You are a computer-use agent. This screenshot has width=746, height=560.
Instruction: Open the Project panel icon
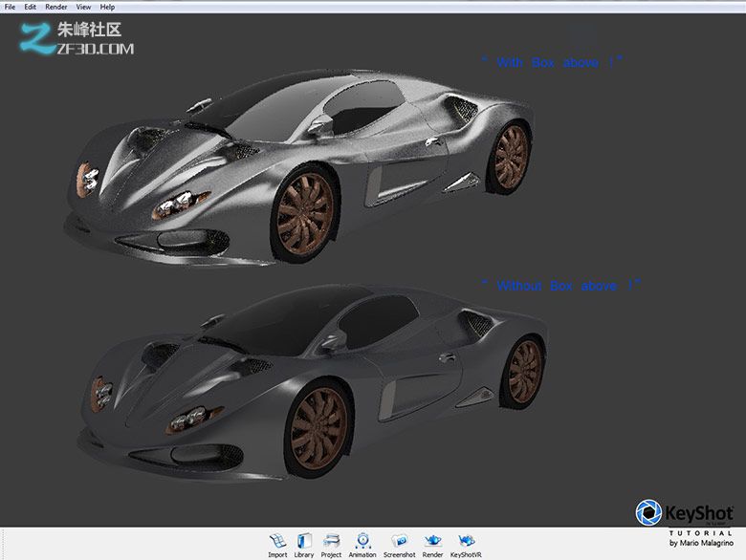point(331,542)
